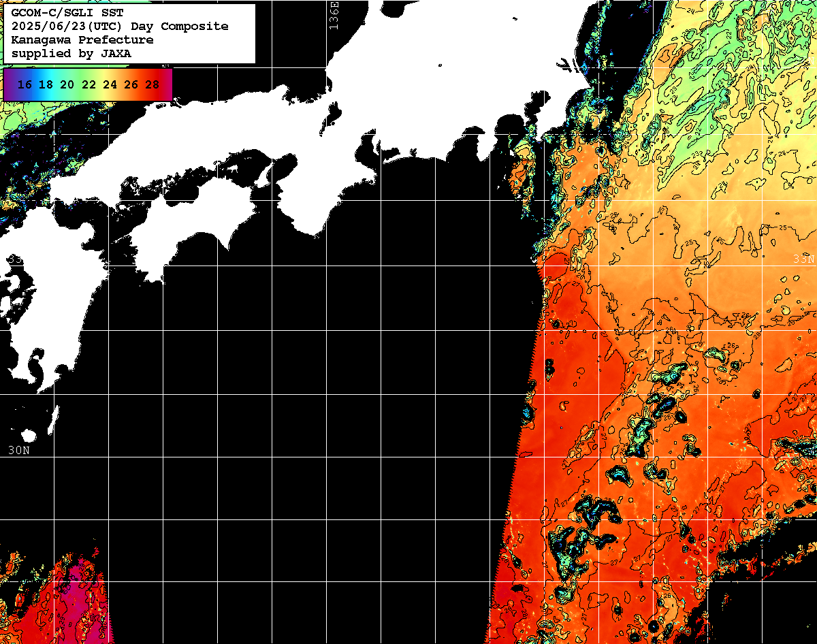Screen dimensions: 817x644
Task: Click the '2025/06/23(UTC) Day Composite' date line
Action: (x=120, y=27)
